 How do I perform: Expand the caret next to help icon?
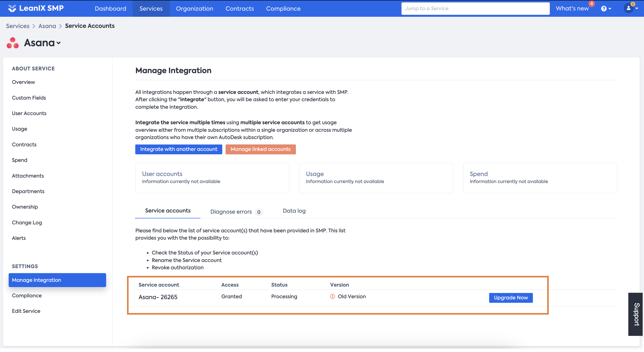tap(610, 9)
